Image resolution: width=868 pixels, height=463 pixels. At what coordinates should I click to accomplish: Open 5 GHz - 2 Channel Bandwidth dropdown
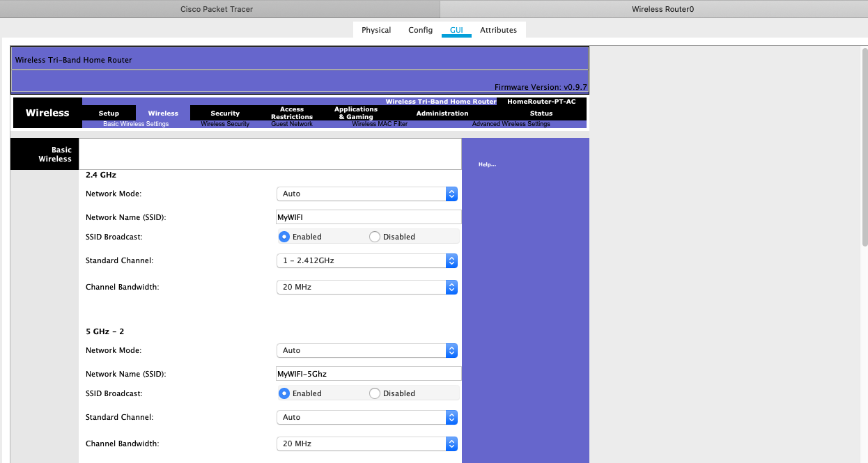(367, 444)
